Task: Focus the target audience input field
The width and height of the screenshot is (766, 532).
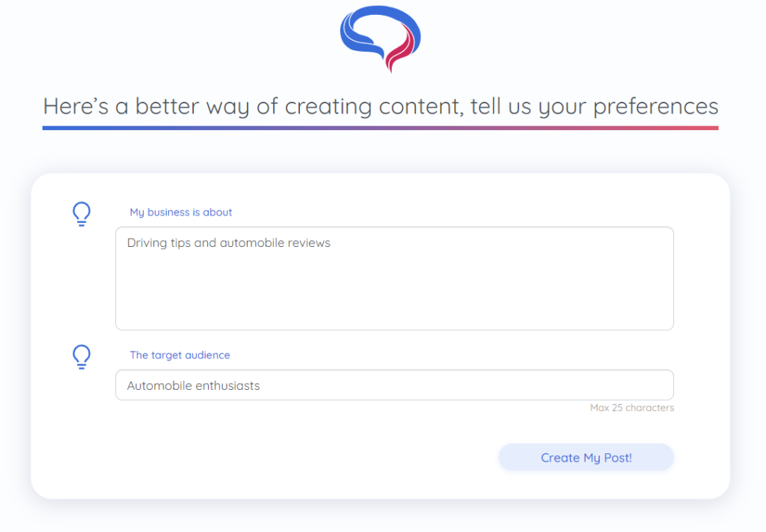Action: pyautogui.click(x=394, y=385)
